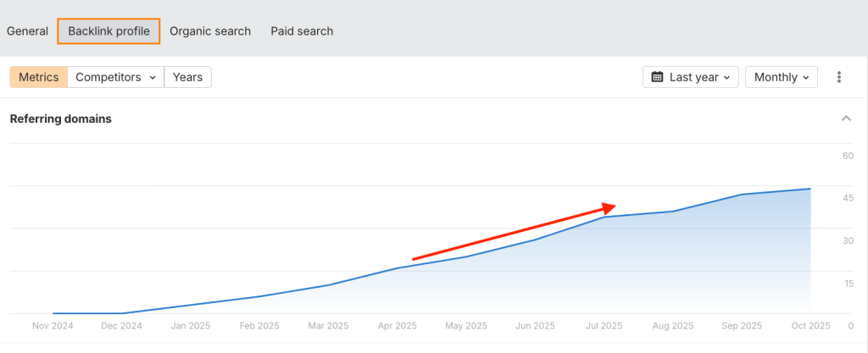This screenshot has height=353, width=868.
Task: Switch to Backlink profile tab
Action: (x=109, y=31)
